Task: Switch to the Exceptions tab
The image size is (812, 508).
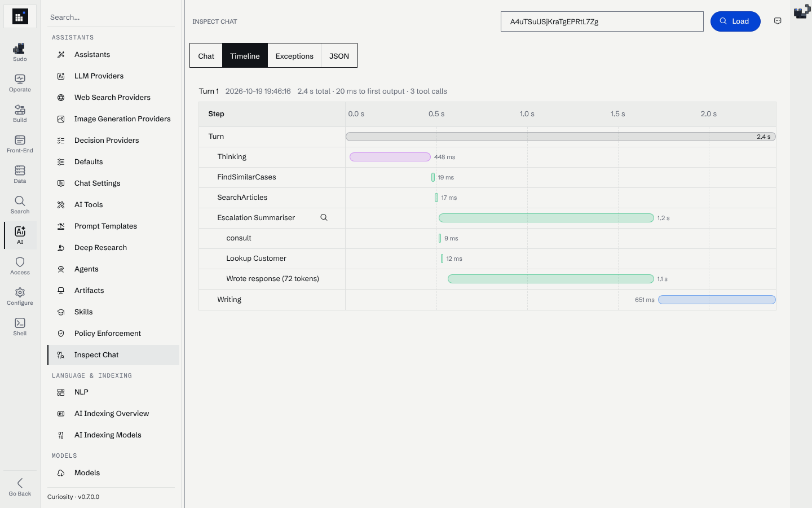Action: tap(294, 56)
